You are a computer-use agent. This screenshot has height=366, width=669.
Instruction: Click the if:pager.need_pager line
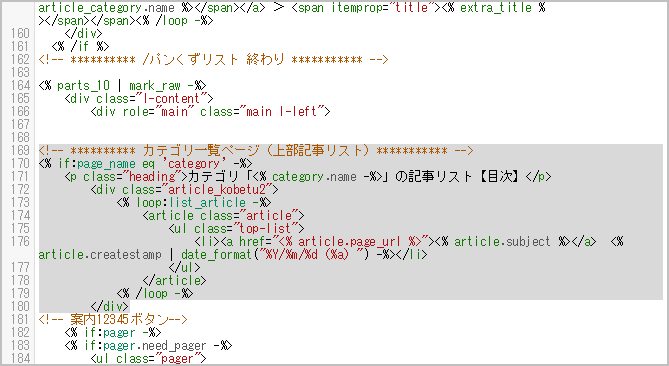pos(148,346)
